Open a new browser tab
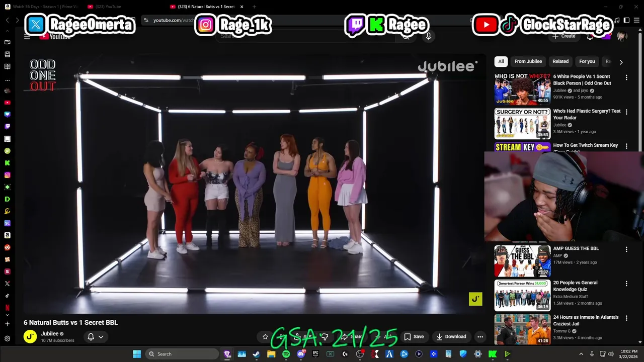This screenshot has height=362, width=644. [254, 7]
